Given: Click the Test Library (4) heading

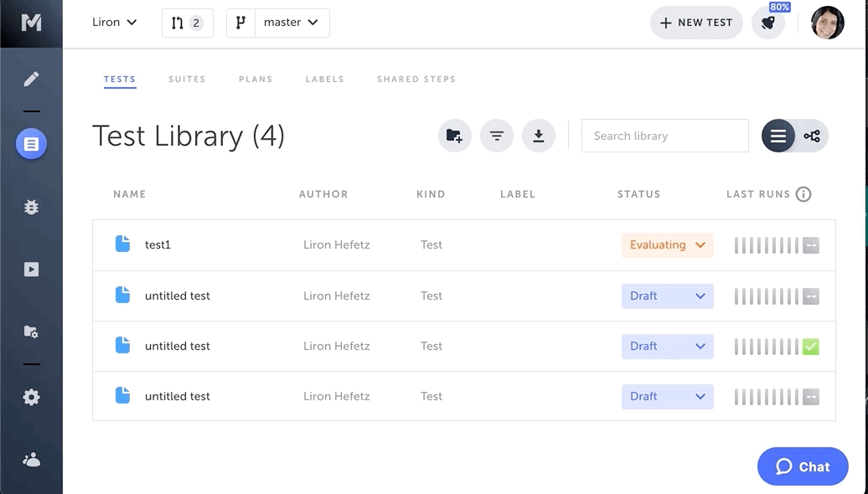Looking at the screenshot, I should [189, 136].
